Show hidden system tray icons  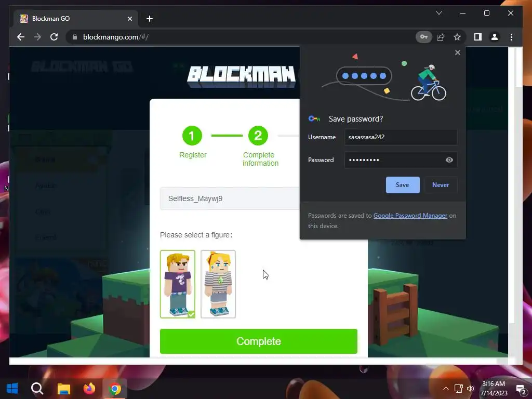pos(446,389)
